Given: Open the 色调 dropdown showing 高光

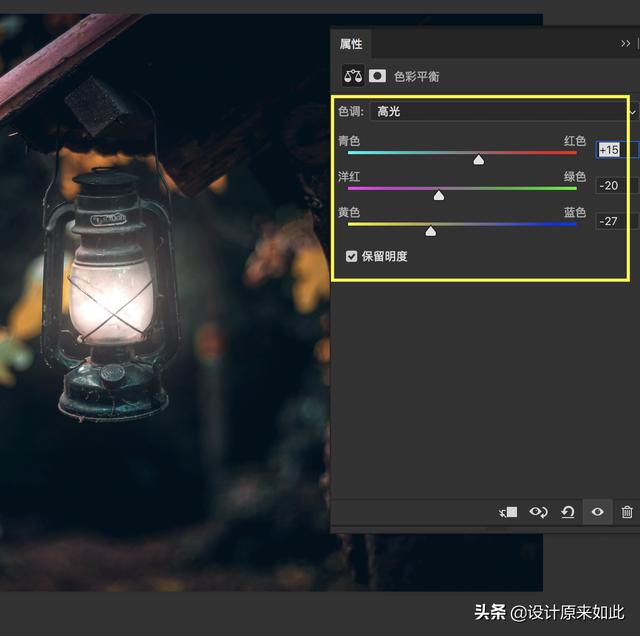Looking at the screenshot, I should [503, 111].
